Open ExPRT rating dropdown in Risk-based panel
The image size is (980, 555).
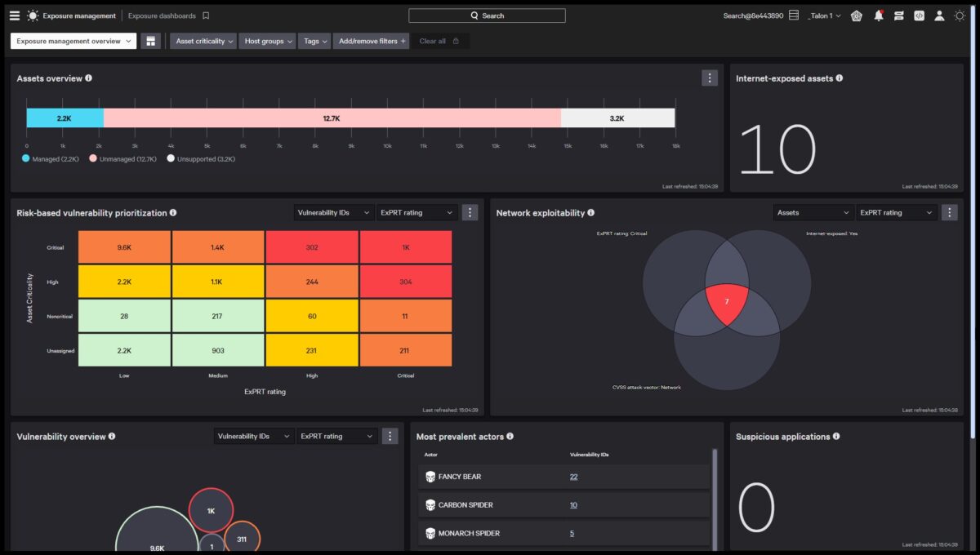pos(416,212)
